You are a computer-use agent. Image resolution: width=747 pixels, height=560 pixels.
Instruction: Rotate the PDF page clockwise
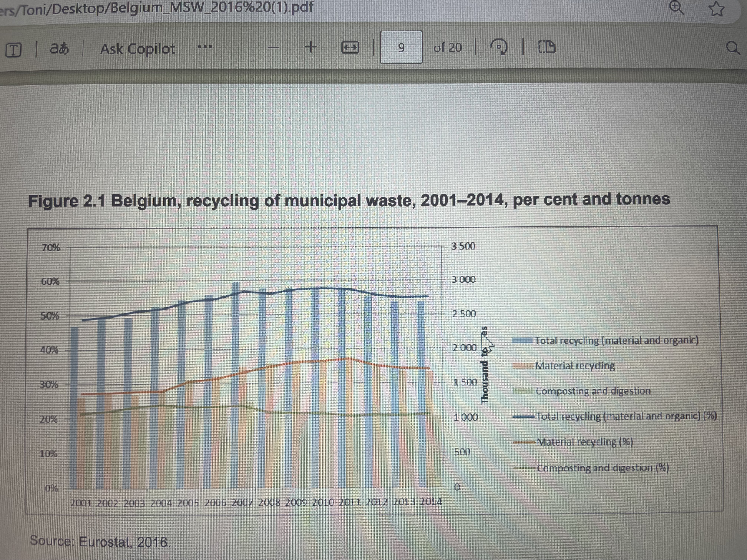[x=499, y=47]
